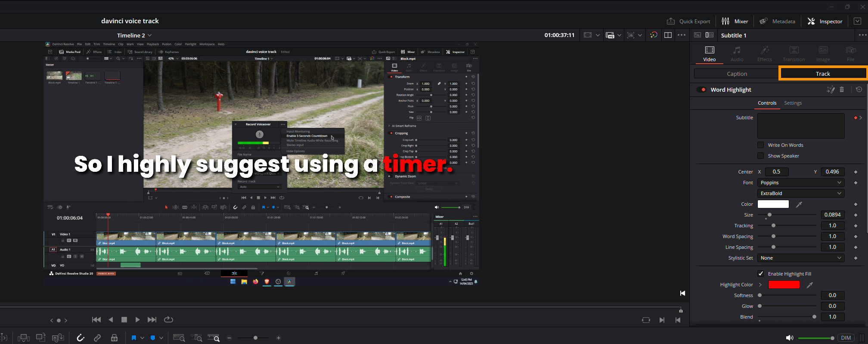Open the Mixer panel
The image size is (868, 344).
point(735,21)
